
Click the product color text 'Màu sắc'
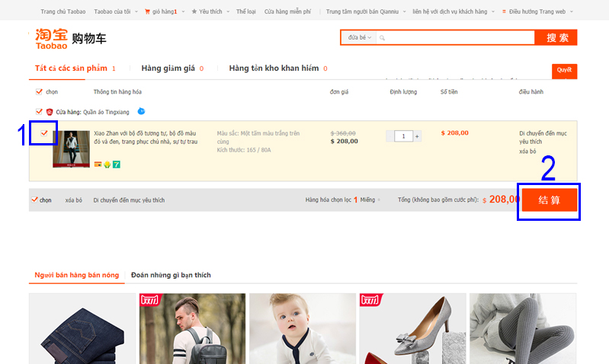(258, 137)
